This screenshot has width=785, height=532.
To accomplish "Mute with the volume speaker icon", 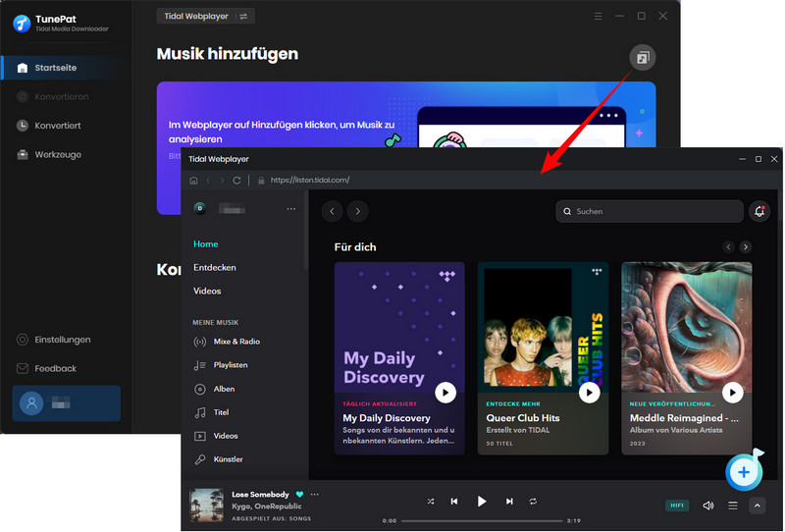I will tap(707, 505).
